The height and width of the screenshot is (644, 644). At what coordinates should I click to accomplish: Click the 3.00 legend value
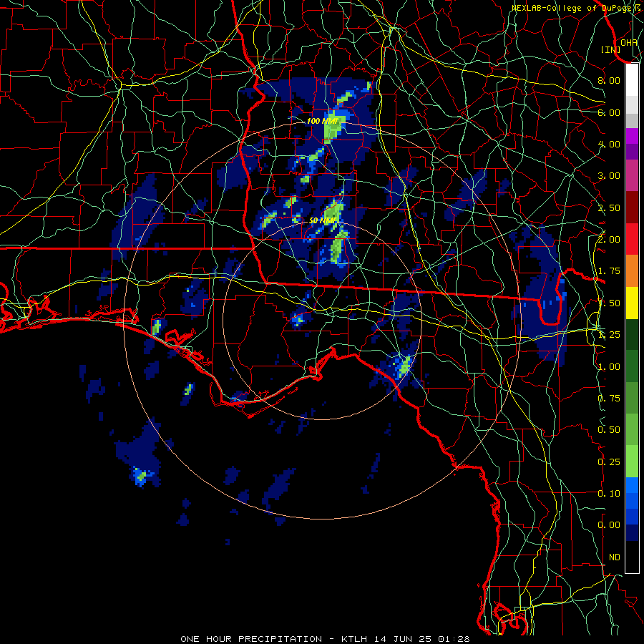(x=609, y=176)
